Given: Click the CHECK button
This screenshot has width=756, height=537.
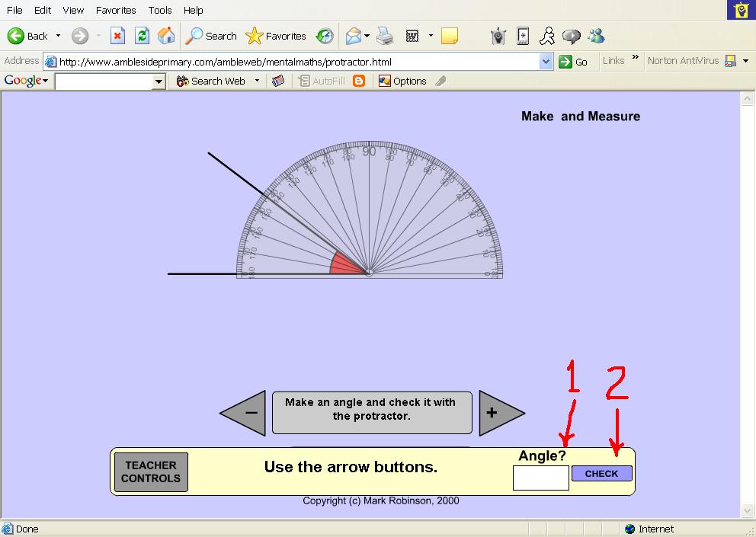Looking at the screenshot, I should coord(602,473).
